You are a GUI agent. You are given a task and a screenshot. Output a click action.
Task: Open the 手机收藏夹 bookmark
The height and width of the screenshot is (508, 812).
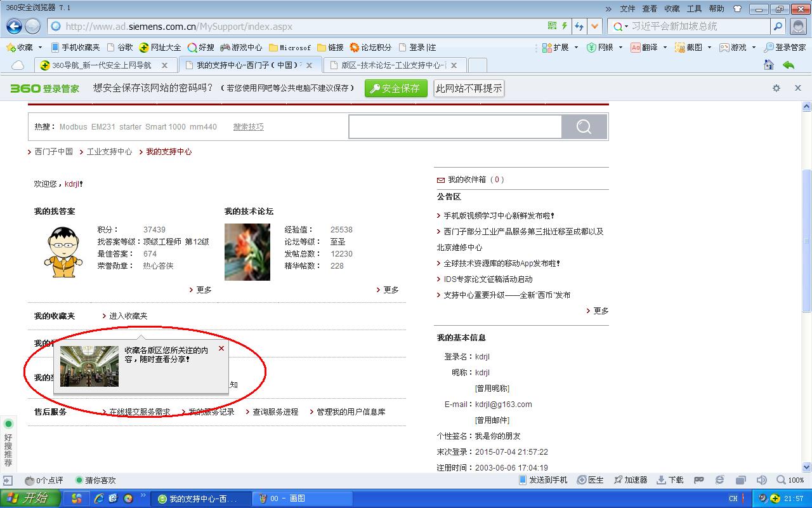pyautogui.click(x=75, y=48)
